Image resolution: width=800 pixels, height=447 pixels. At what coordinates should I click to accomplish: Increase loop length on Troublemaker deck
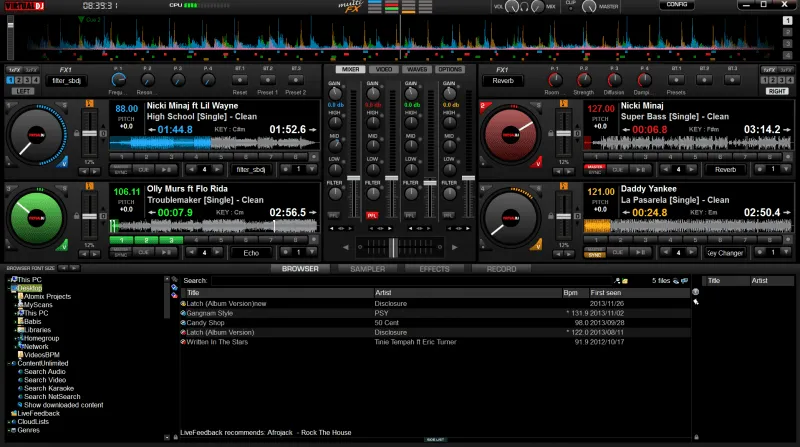(217, 252)
